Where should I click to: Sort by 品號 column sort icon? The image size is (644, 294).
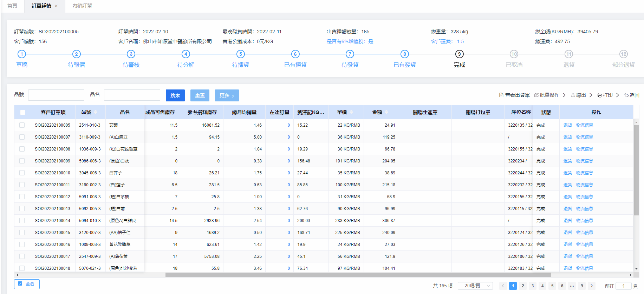click(96, 112)
